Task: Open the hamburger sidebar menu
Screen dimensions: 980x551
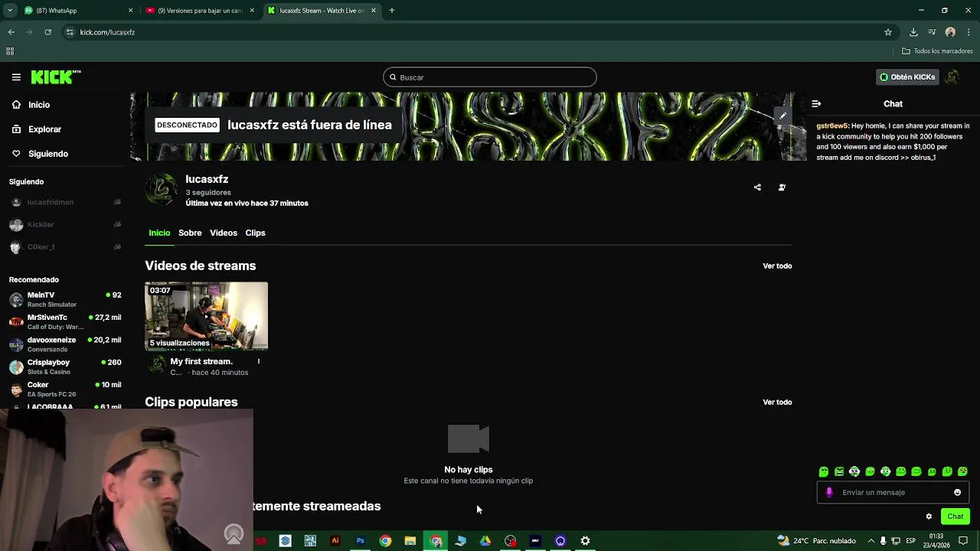Action: (16, 77)
